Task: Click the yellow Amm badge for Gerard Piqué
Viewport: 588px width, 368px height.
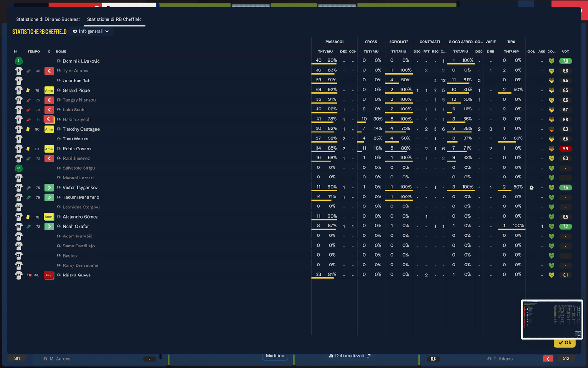Action: 49,91
